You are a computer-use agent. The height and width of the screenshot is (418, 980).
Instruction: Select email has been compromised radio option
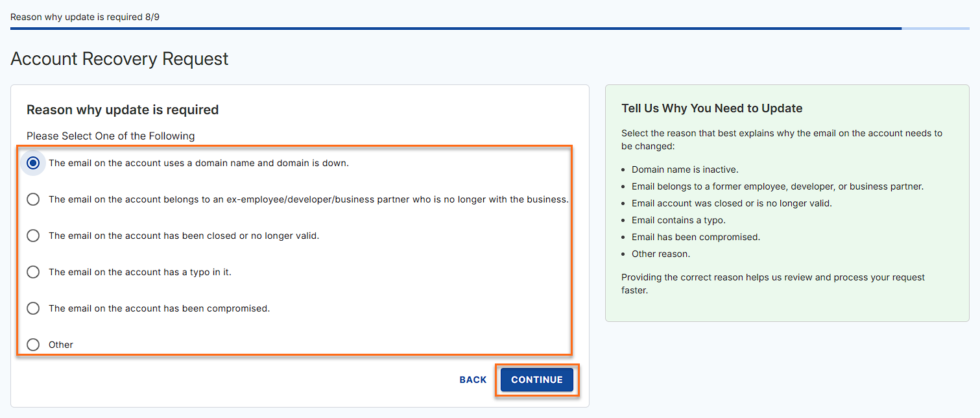click(x=33, y=308)
